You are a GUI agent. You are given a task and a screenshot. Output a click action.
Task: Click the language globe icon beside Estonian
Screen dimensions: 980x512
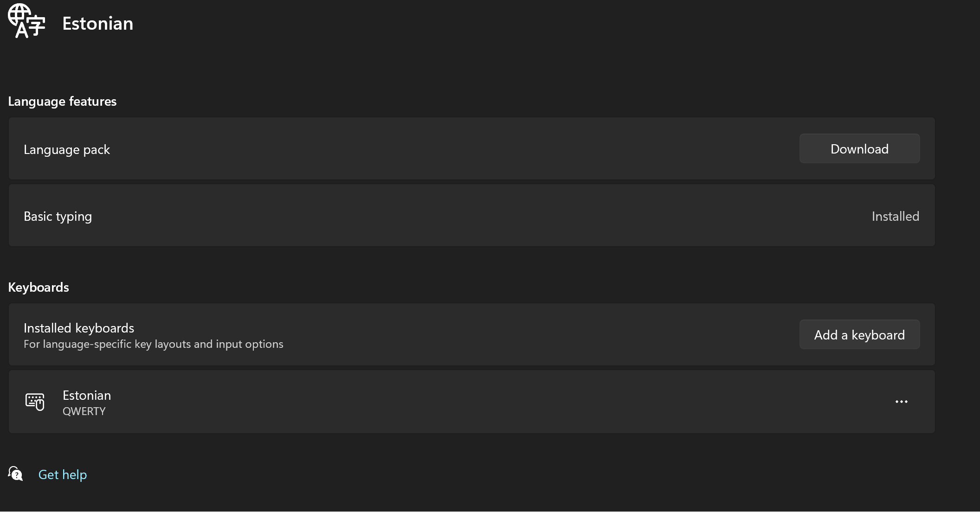point(26,21)
